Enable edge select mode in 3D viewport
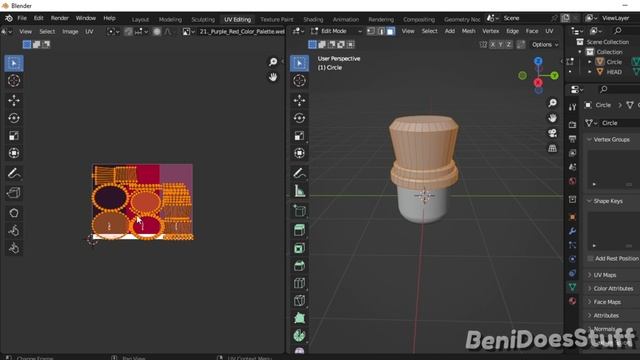This screenshot has width=640, height=360. click(381, 31)
